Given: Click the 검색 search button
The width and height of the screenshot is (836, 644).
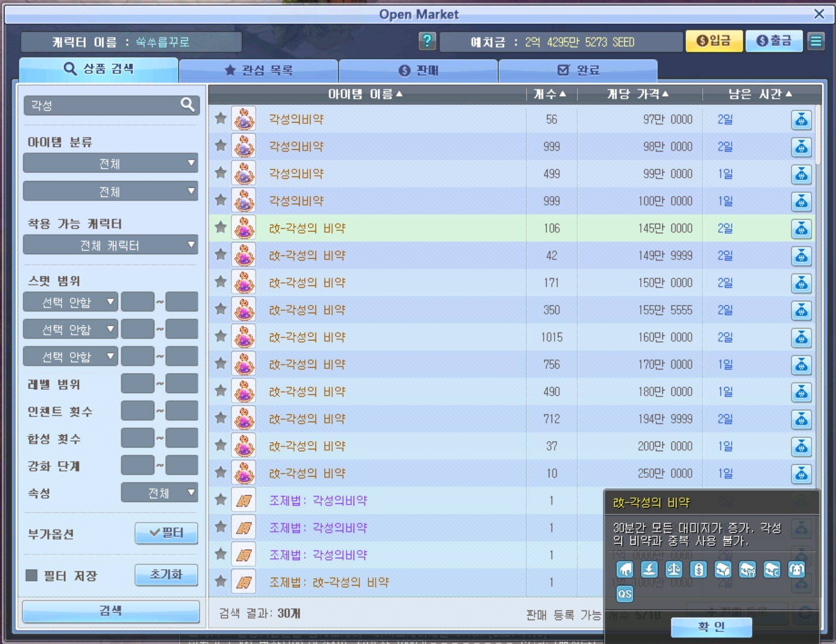Looking at the screenshot, I should tap(111, 611).
